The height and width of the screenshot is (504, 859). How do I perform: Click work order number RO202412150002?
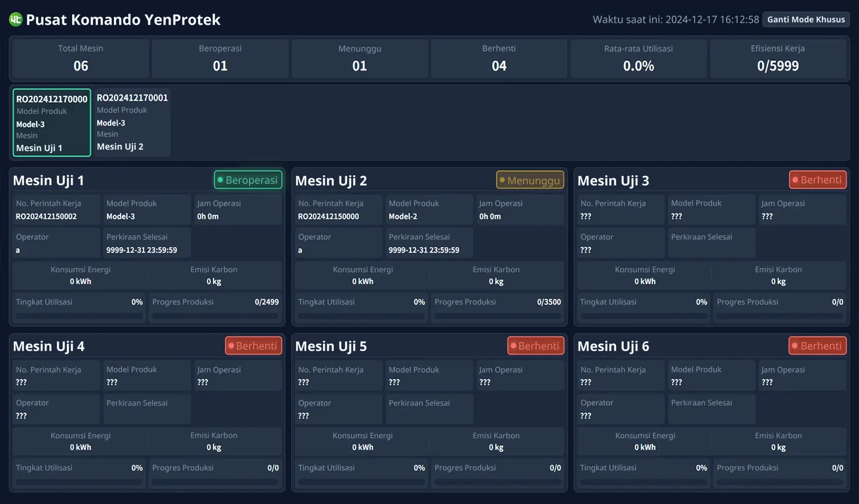[x=46, y=216]
